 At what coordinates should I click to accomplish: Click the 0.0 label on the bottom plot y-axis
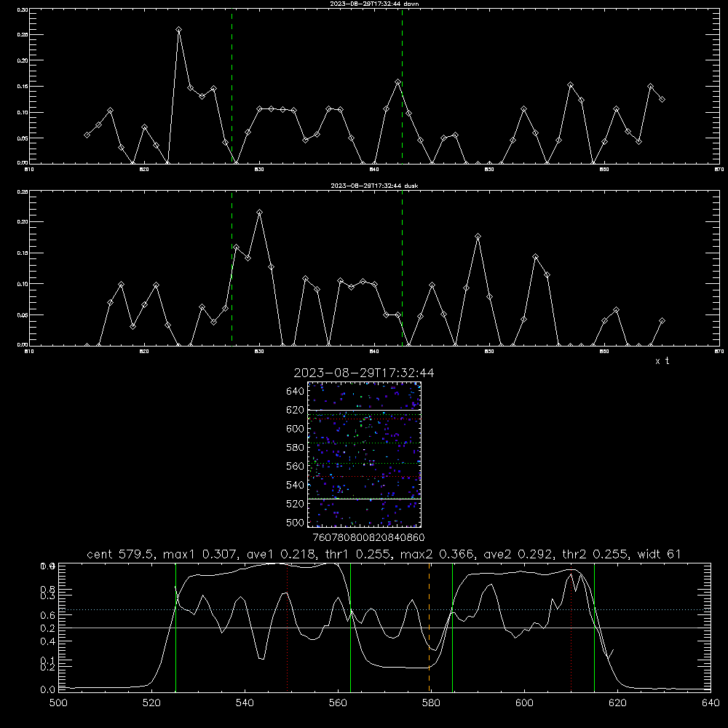[48, 690]
